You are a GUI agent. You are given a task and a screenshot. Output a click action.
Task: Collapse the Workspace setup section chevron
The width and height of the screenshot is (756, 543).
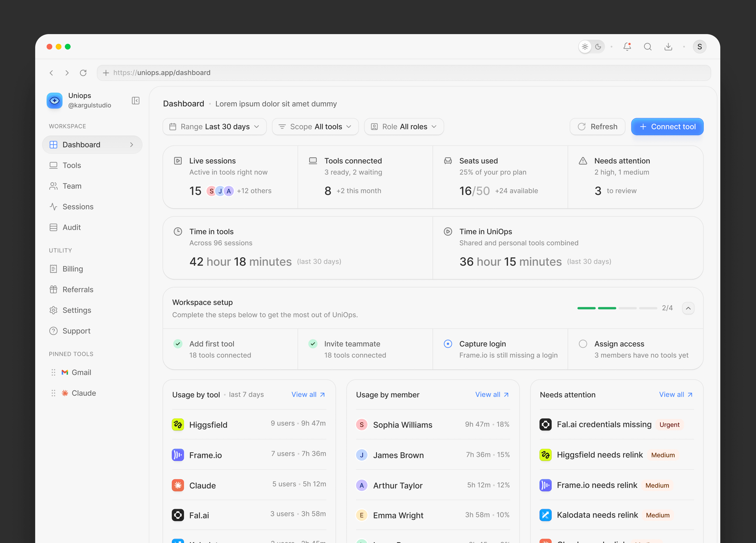click(688, 308)
